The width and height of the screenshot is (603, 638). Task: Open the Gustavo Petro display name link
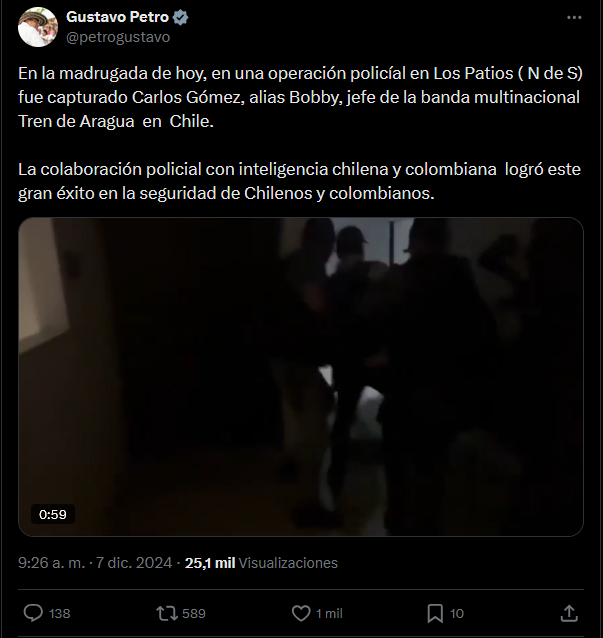point(117,17)
